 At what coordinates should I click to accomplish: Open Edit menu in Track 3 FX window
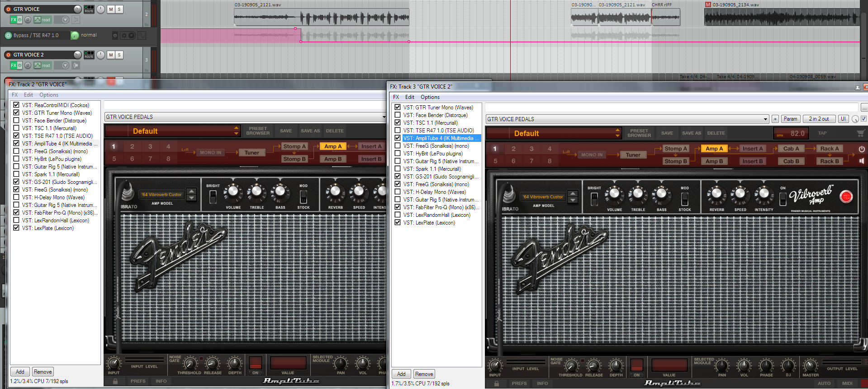point(410,97)
